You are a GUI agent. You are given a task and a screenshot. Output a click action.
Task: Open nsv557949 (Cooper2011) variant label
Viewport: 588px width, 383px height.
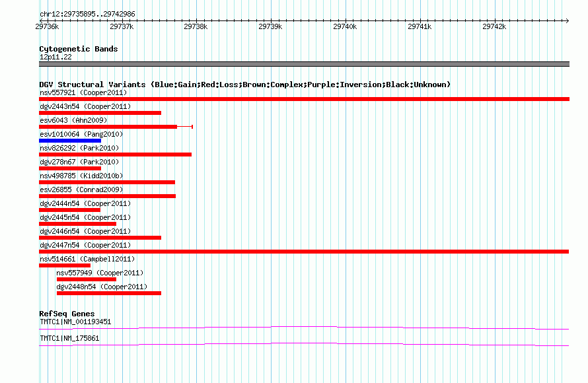pos(100,273)
